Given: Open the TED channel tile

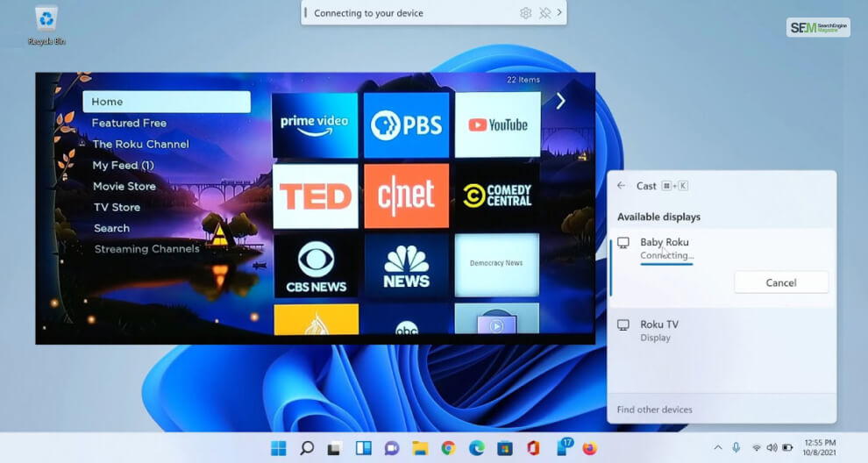Looking at the screenshot, I should tap(316, 196).
